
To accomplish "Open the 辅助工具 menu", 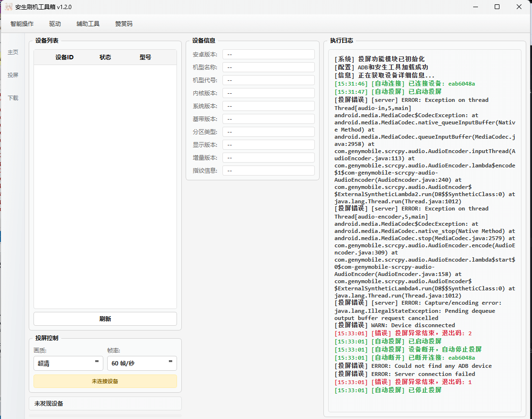I will pos(88,23).
